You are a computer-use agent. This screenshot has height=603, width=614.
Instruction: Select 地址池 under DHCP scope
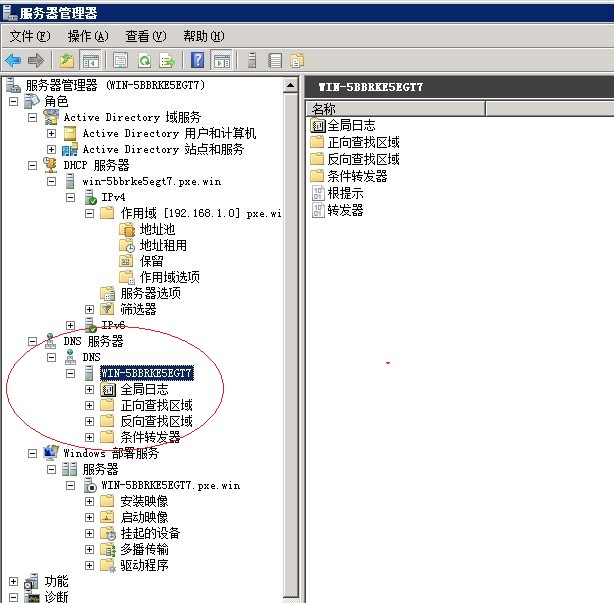(156, 229)
